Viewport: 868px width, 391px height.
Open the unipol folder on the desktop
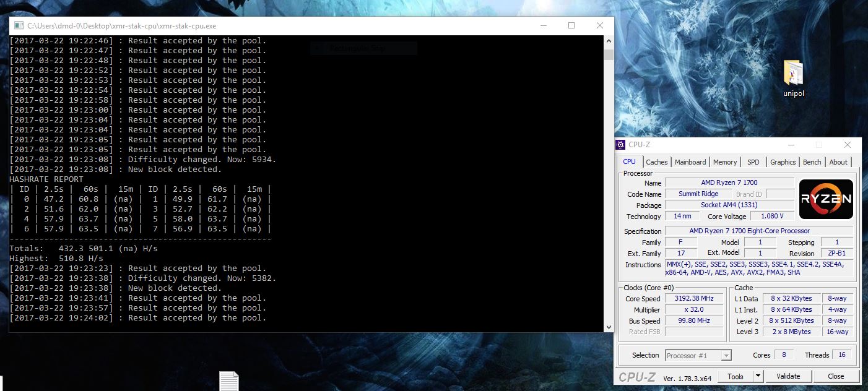(x=793, y=79)
